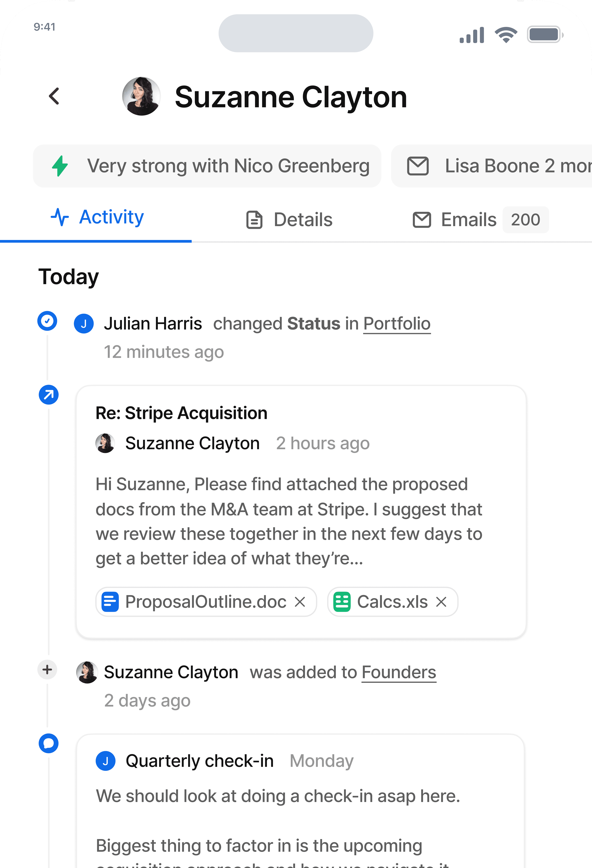
Task: Select the Activity waveform icon
Action: (60, 217)
